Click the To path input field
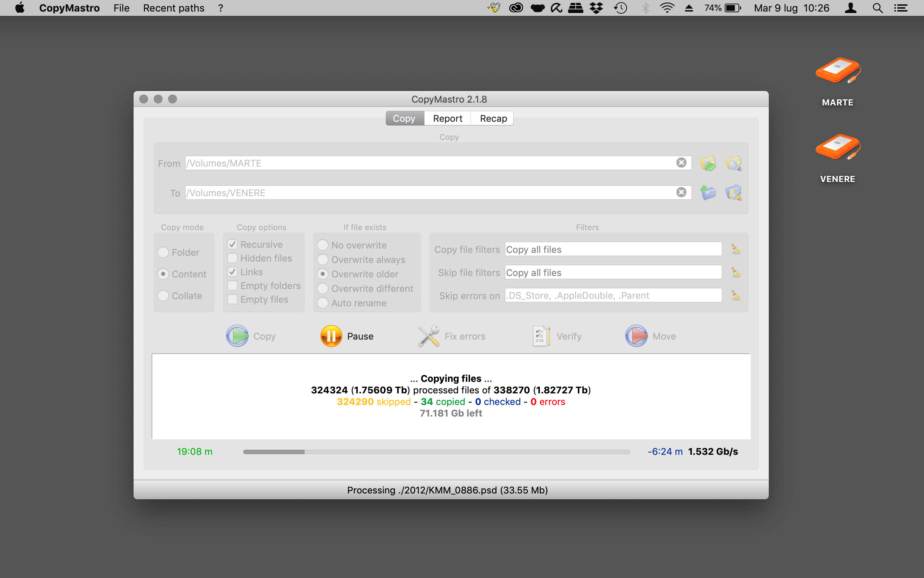This screenshot has height=578, width=924. (438, 193)
